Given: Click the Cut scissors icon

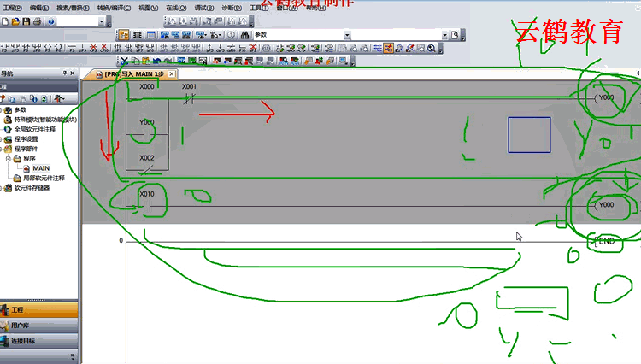Looking at the screenshot, I should click(x=124, y=62).
